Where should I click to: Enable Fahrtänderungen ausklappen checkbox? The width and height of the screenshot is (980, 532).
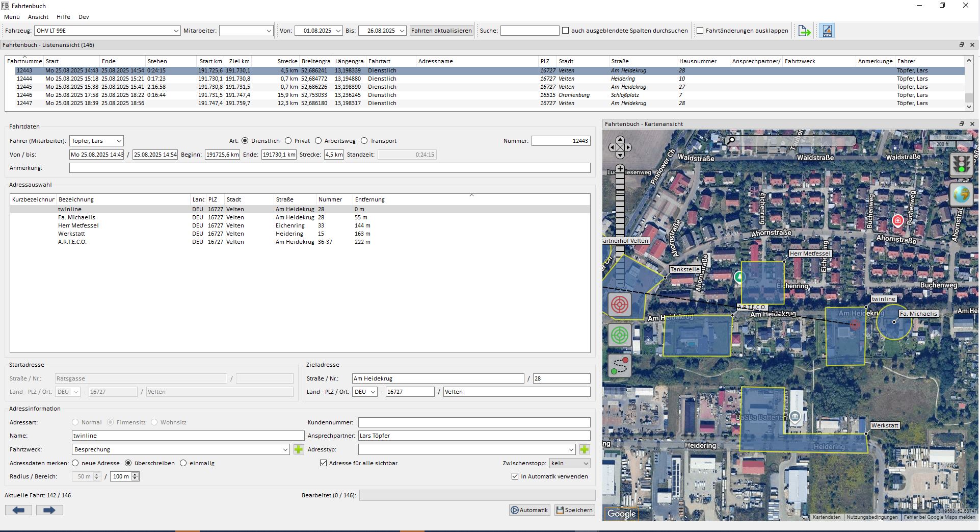[700, 31]
